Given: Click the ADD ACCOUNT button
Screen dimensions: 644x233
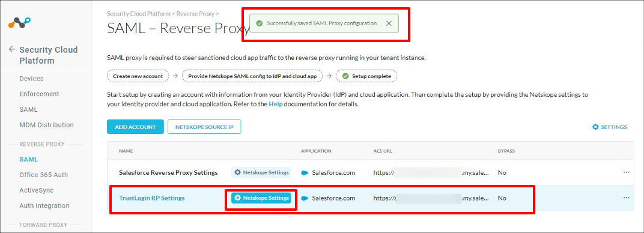Looking at the screenshot, I should (135, 127).
